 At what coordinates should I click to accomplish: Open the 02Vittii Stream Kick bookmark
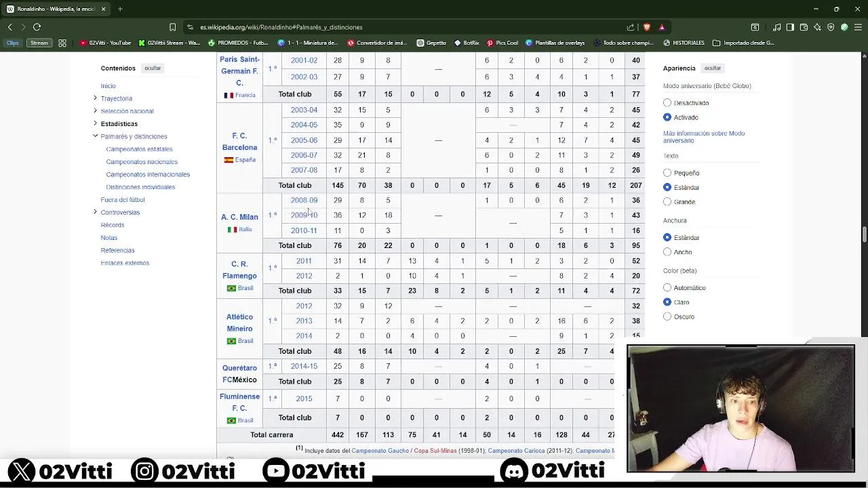(x=170, y=43)
